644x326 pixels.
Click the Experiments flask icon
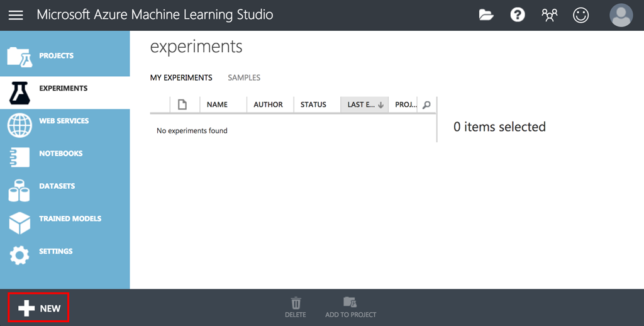click(x=19, y=93)
